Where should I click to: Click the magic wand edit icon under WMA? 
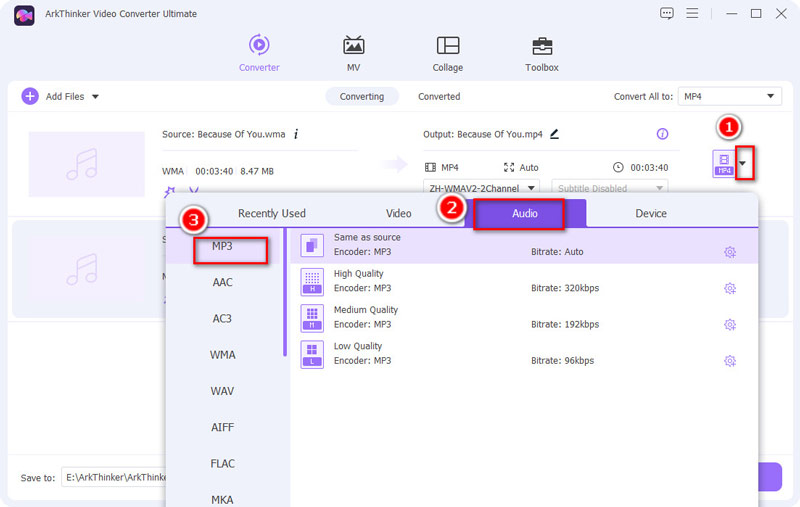click(x=169, y=192)
